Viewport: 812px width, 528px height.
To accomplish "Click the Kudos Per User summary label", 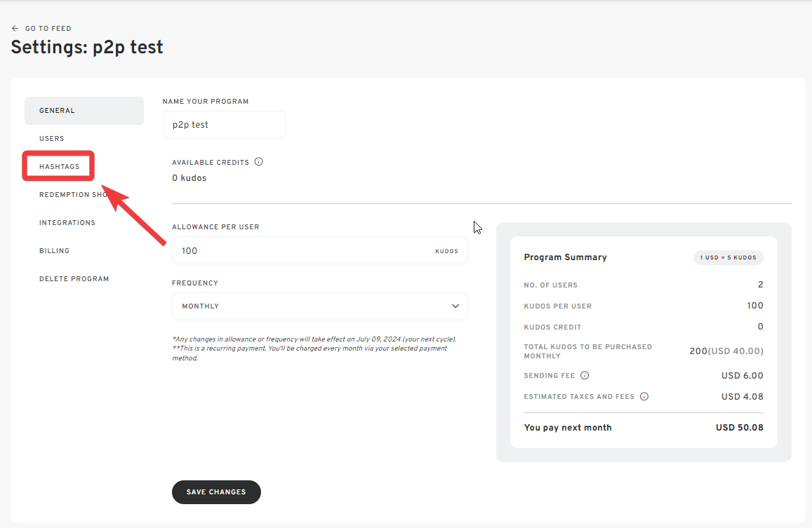I will point(558,306).
